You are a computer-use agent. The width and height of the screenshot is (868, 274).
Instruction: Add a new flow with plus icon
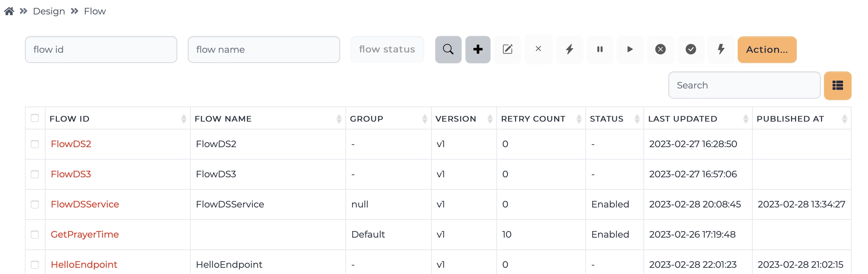tap(478, 49)
